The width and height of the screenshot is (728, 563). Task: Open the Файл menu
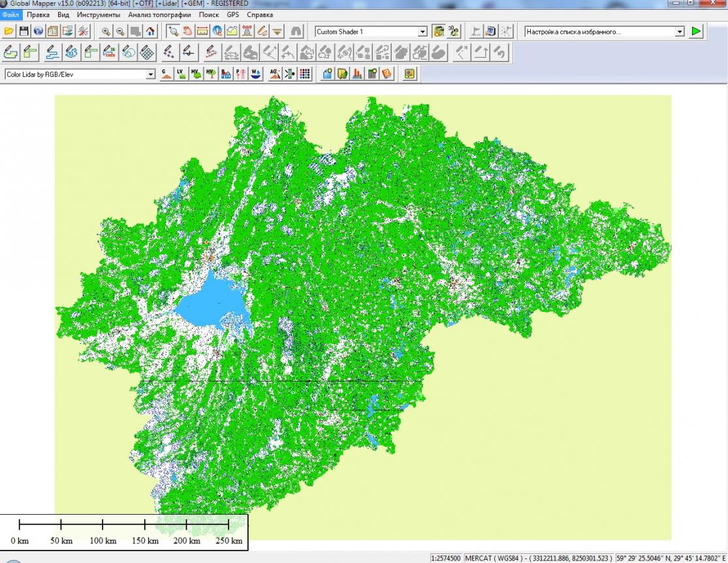click(x=11, y=14)
